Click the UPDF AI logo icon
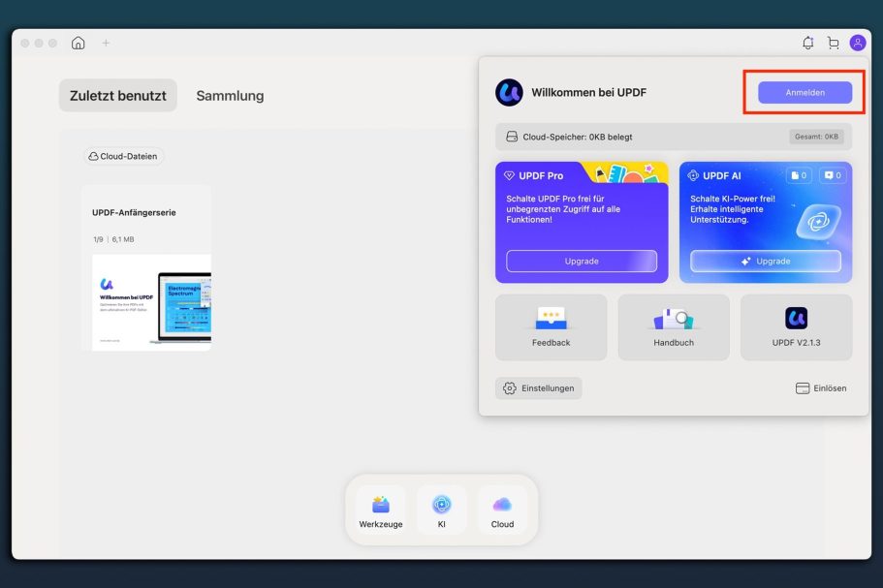 point(693,175)
